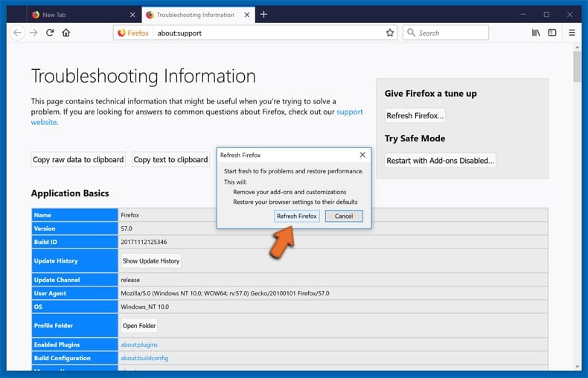
Task: Close the New Tab tab
Action: [x=132, y=15]
